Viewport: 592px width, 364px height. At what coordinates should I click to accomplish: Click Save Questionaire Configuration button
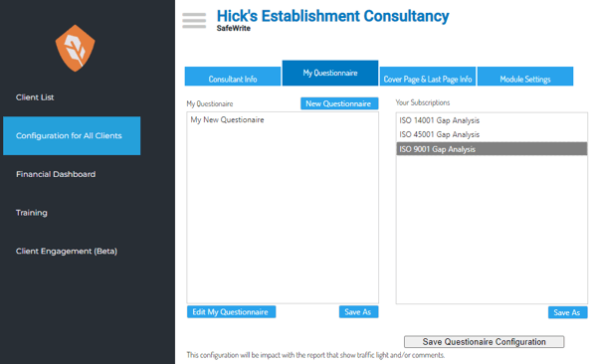point(484,342)
